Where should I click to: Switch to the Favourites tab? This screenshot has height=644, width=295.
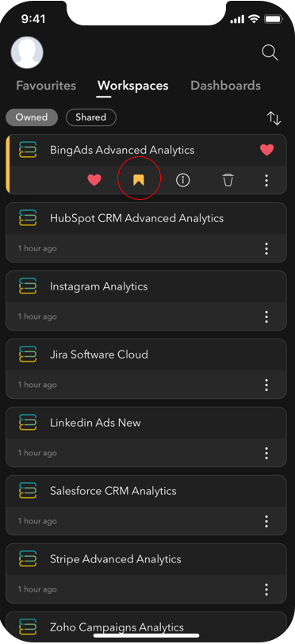click(46, 86)
